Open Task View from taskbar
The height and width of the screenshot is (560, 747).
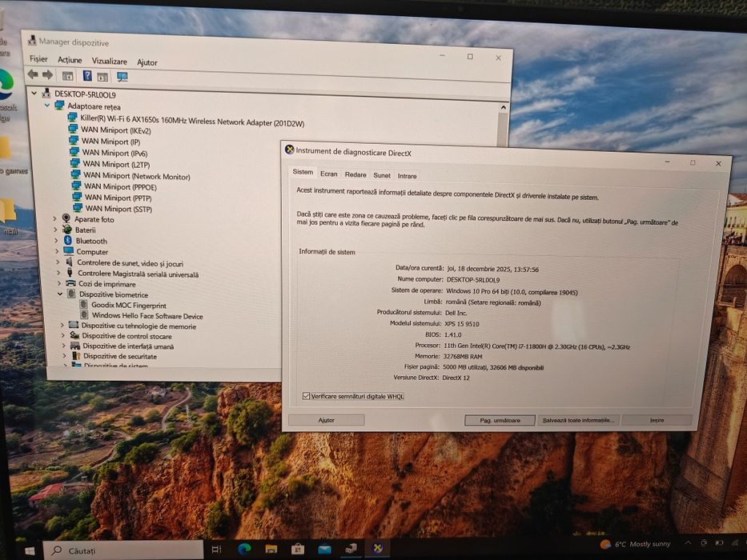click(x=216, y=549)
